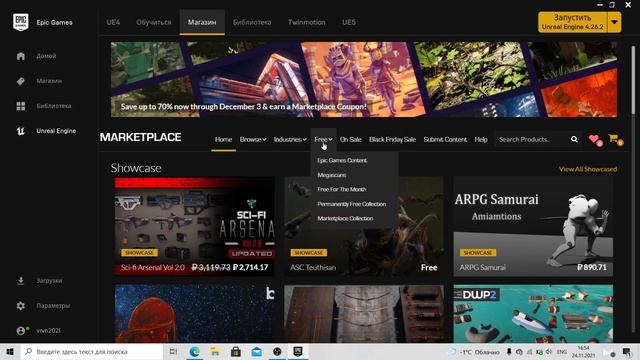Viewport: 640px width, 360px height.
Task: Open the notifications center icon
Action: [626, 351]
